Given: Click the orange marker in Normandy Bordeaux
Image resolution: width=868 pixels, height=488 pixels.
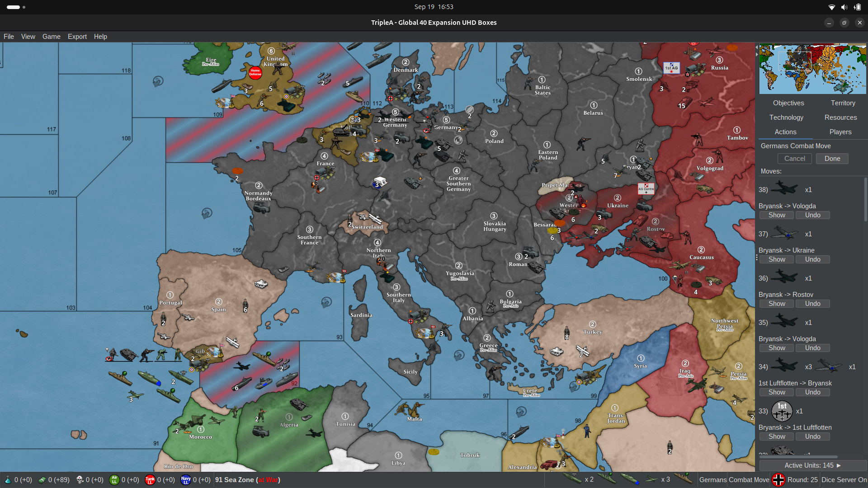Looking at the screenshot, I should [x=237, y=171].
